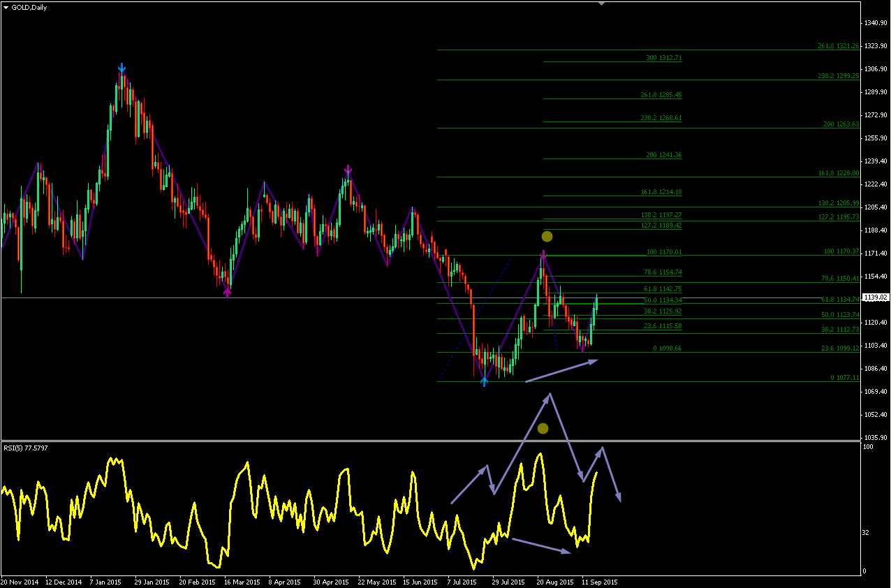Click the 20 Aug 2015 date on the time axis
The width and height of the screenshot is (891, 588).
coord(555,582)
